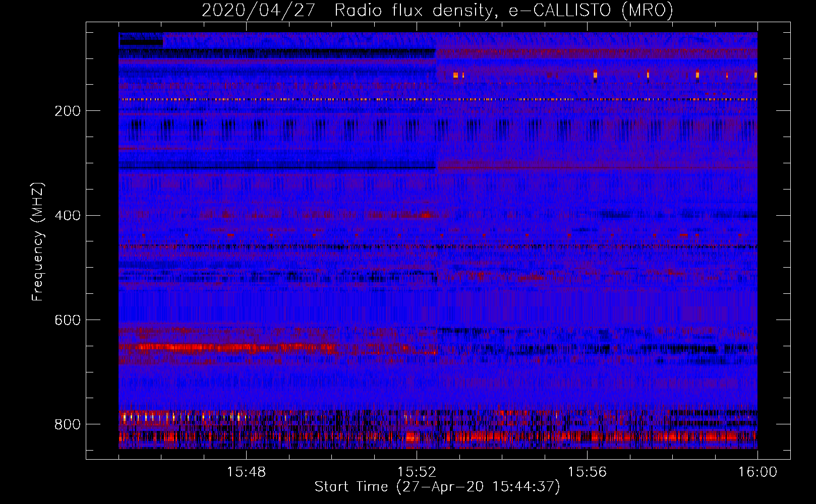The width and height of the screenshot is (816, 504).
Task: Click the '15:48' time axis label
Action: pyautogui.click(x=246, y=472)
